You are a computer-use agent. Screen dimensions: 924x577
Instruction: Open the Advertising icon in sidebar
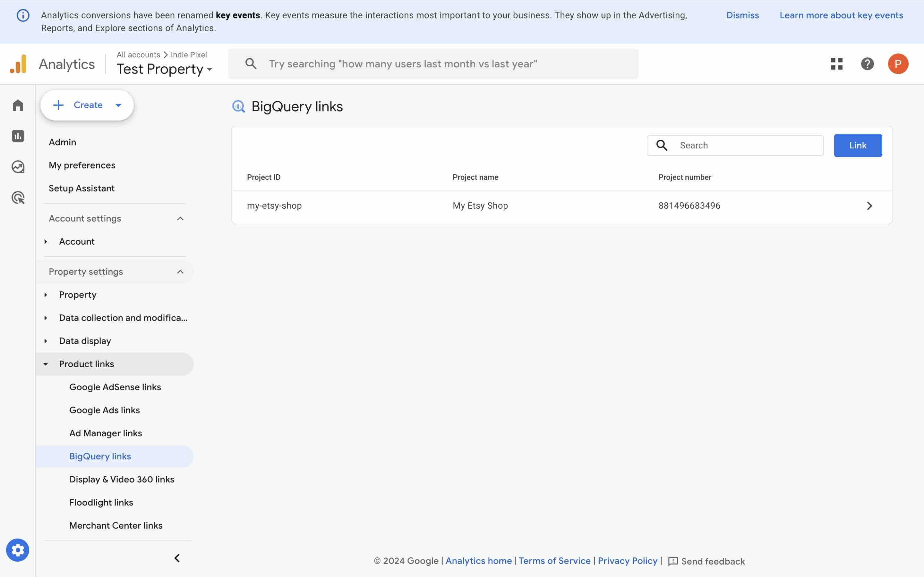18,198
